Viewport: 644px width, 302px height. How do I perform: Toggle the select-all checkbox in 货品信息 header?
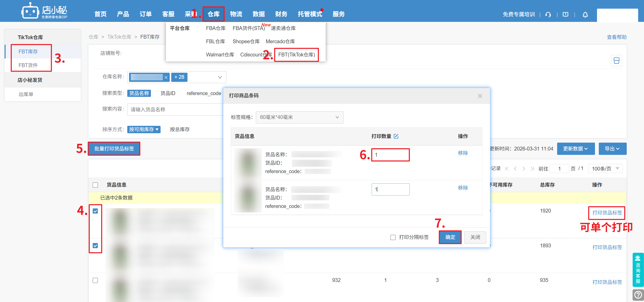point(95,185)
